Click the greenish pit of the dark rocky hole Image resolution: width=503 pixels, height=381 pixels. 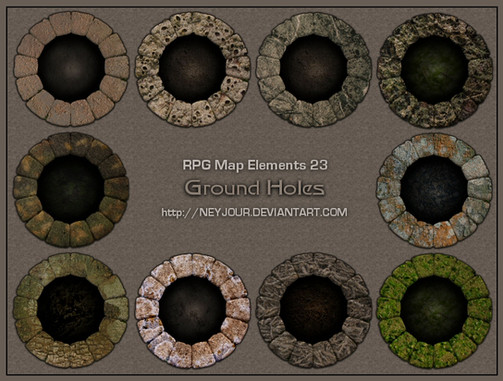tap(435, 69)
